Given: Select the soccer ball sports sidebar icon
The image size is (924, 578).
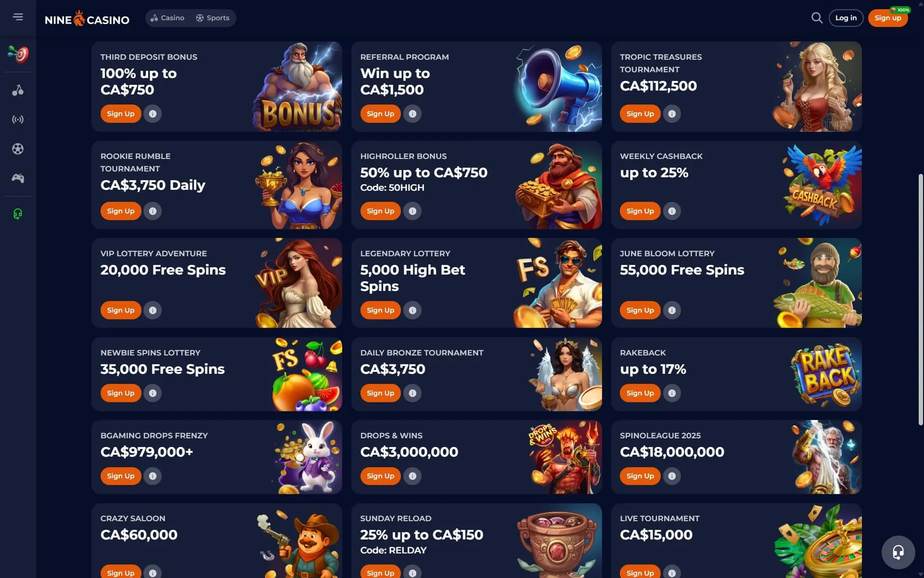Looking at the screenshot, I should 18,149.
